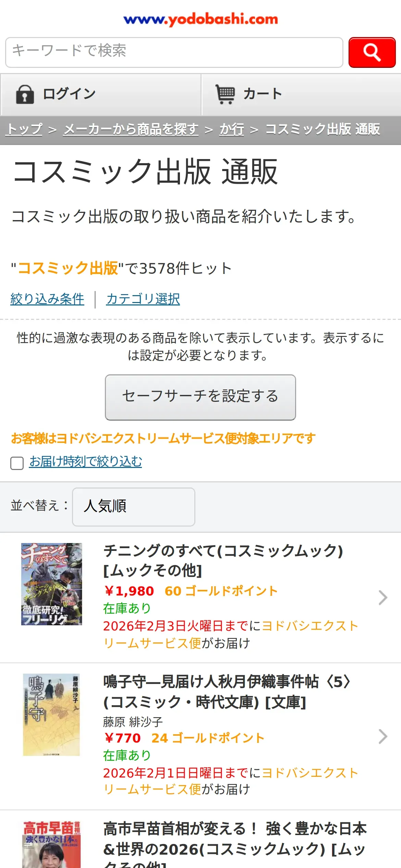This screenshot has width=401, height=868.
Task: Click the red magnifier search button
Action: tap(372, 52)
